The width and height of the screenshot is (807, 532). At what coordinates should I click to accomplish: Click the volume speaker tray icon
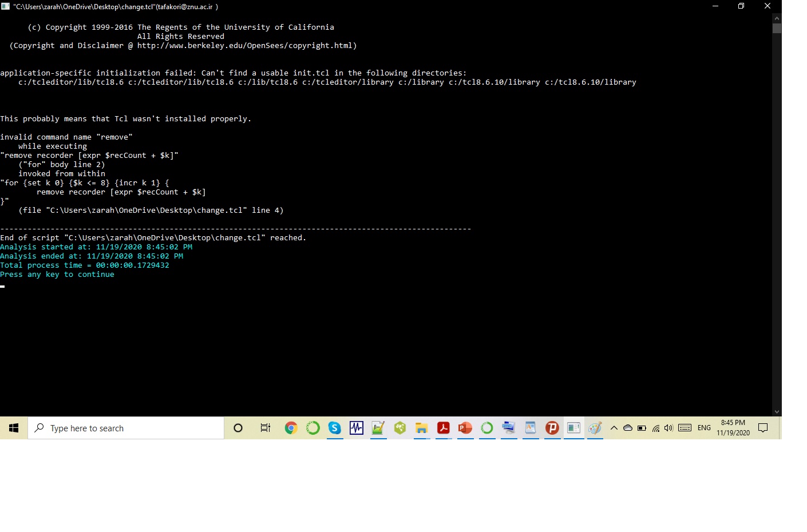click(x=668, y=427)
